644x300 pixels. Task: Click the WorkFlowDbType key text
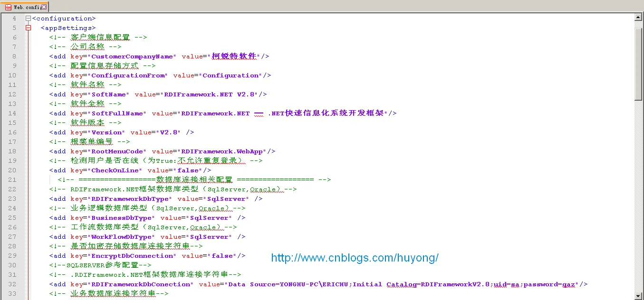(x=122, y=237)
